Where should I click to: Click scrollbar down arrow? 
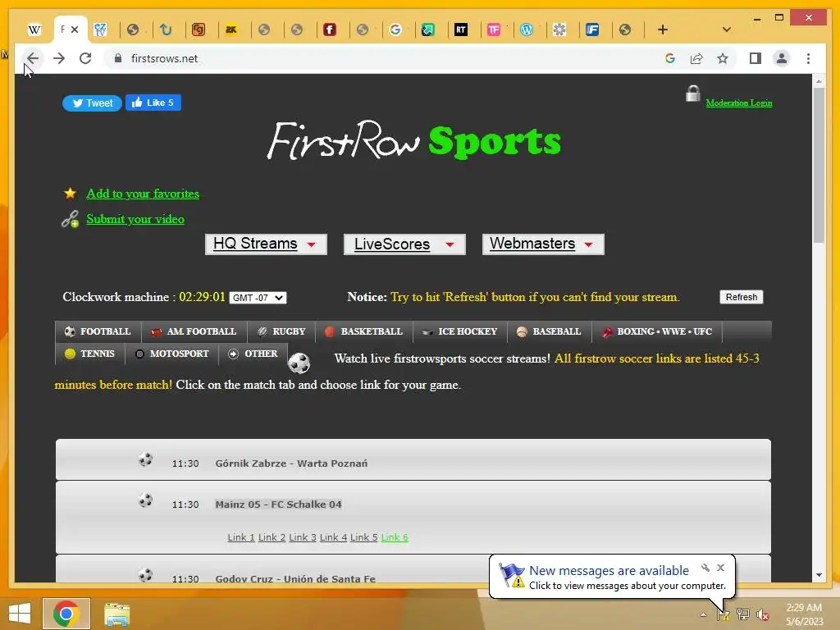pos(819,575)
